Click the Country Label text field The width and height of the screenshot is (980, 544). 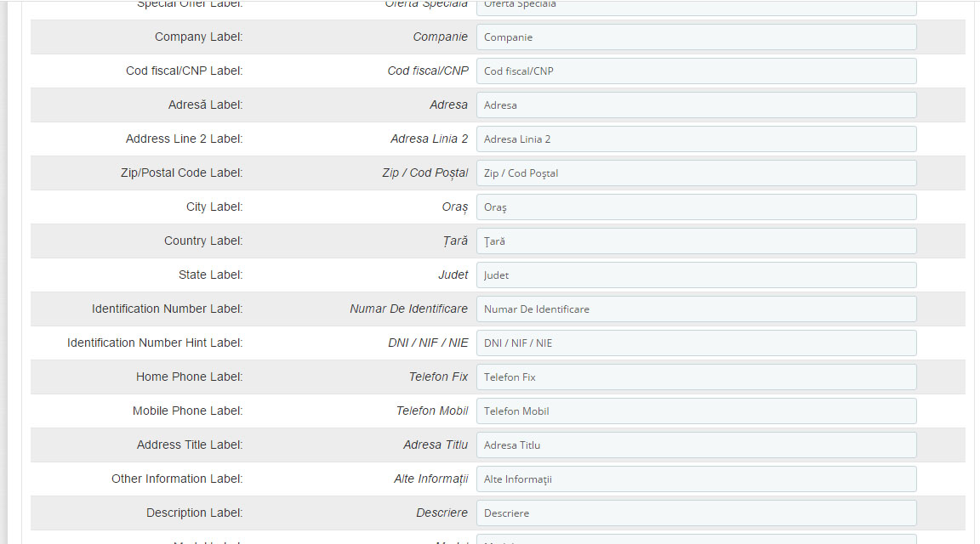point(696,241)
